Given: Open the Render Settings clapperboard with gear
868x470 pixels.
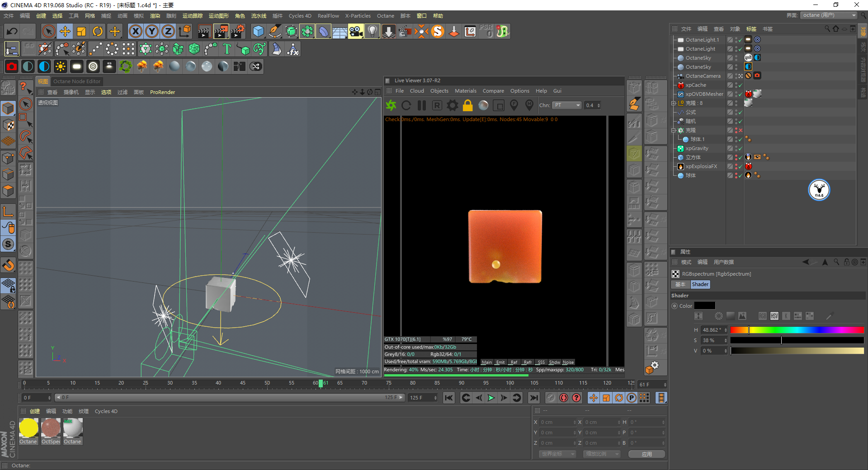Looking at the screenshot, I should click(x=237, y=31).
